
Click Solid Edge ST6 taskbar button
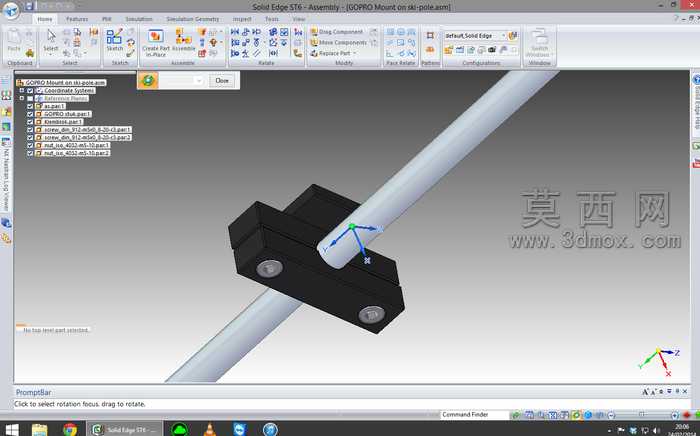(x=125, y=429)
